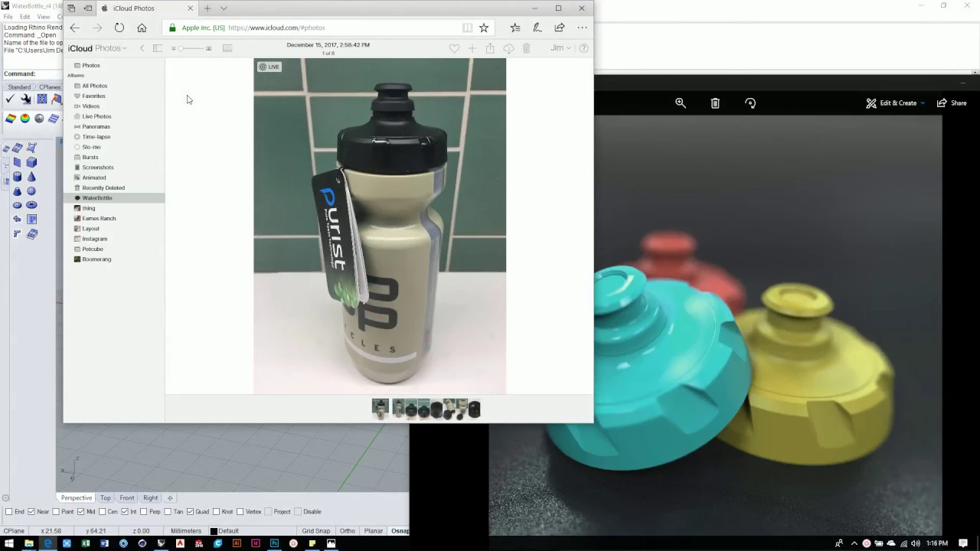Screen dimensions: 980x551
Task: Add the photo to an album with plus icon
Action: coord(472,48)
